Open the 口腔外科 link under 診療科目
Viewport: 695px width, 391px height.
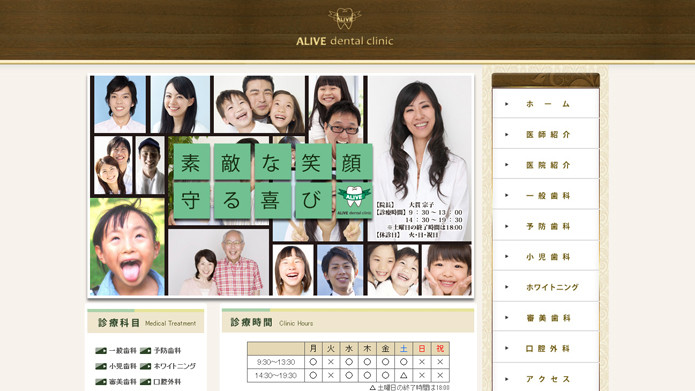tap(167, 382)
